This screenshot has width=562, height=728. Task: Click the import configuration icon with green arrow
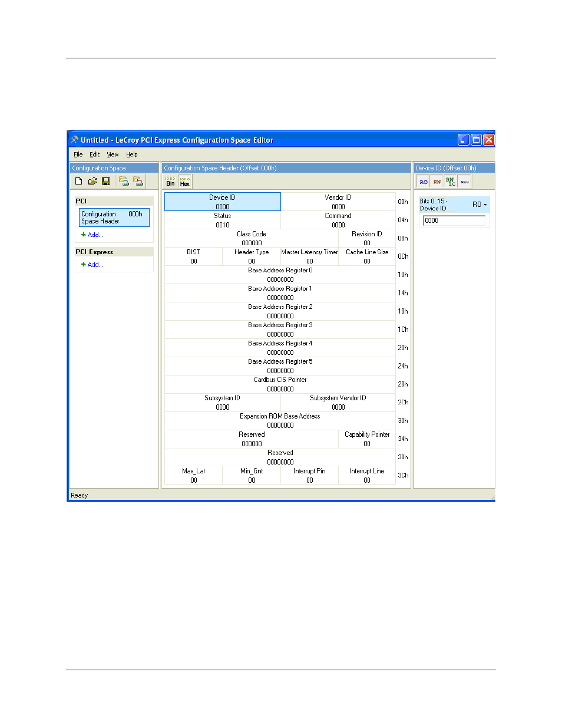(x=124, y=182)
